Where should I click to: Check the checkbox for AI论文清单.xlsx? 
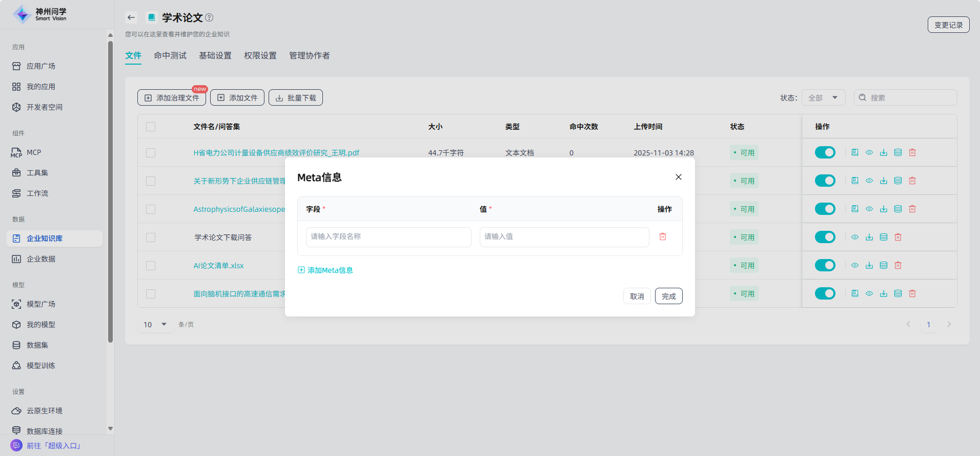tap(151, 266)
